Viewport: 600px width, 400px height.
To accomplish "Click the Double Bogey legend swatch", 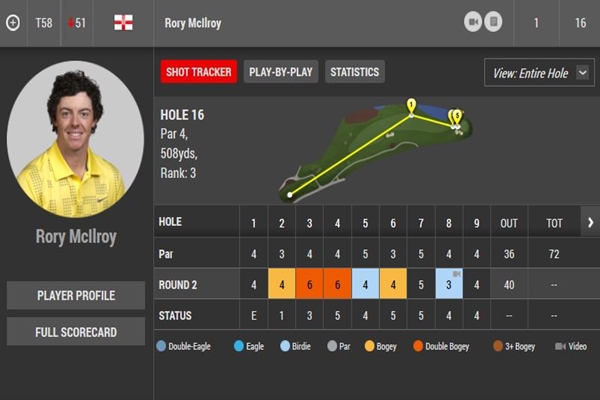I will [417, 347].
